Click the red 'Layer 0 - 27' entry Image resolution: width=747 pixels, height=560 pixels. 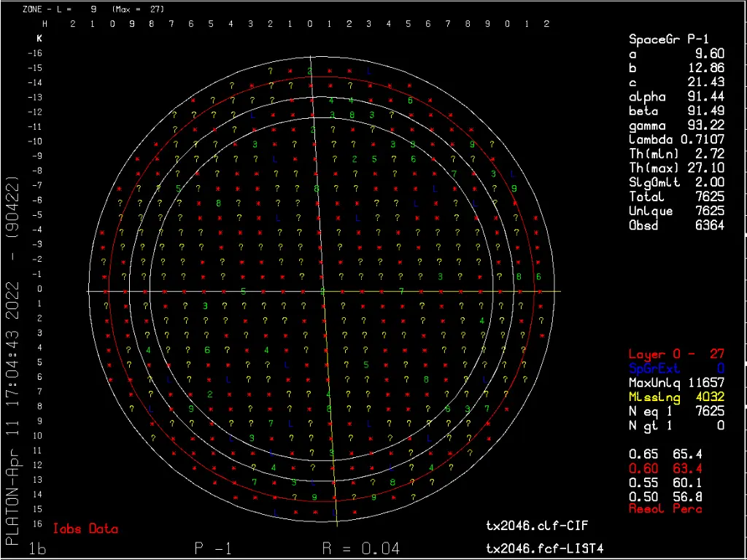676,354
